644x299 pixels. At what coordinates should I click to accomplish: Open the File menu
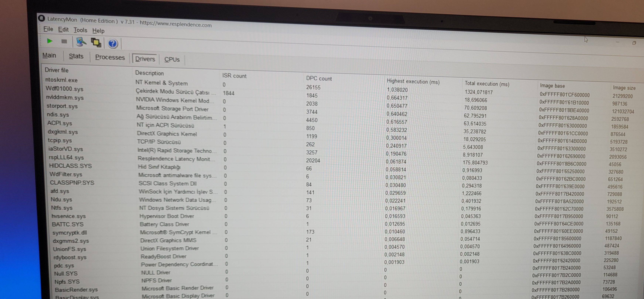coord(48,29)
